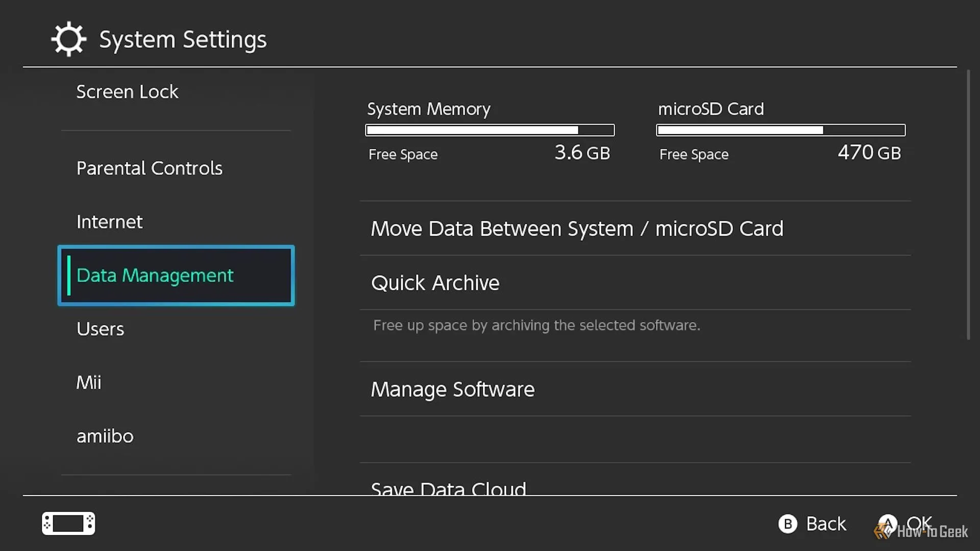Click the System Memory heading
The width and height of the screenshot is (980, 551).
[429, 109]
